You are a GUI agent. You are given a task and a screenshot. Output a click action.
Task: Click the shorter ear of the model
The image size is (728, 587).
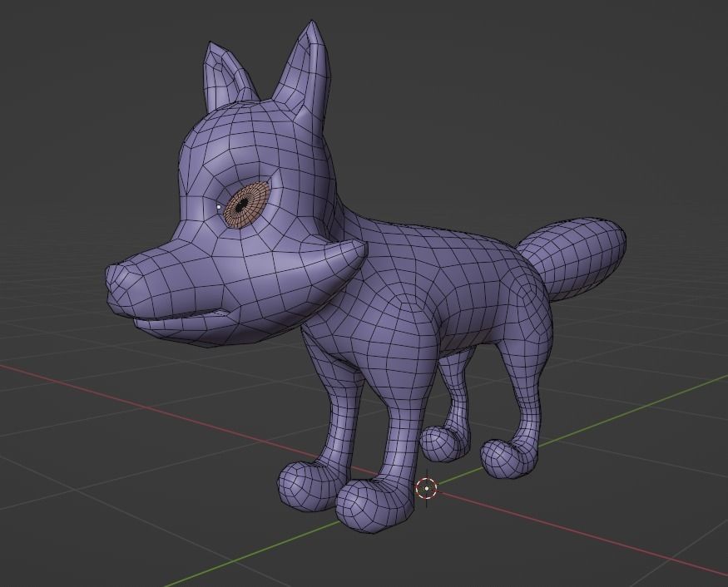227,76
